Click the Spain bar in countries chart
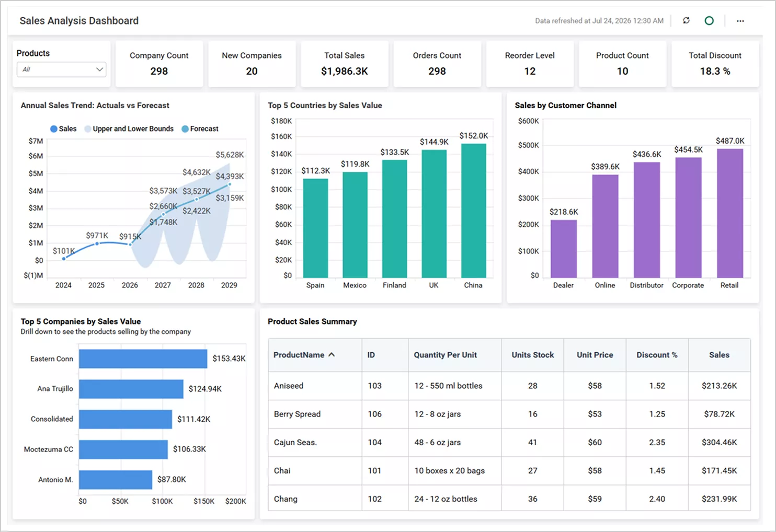Image resolution: width=776 pixels, height=532 pixels. 315,228
